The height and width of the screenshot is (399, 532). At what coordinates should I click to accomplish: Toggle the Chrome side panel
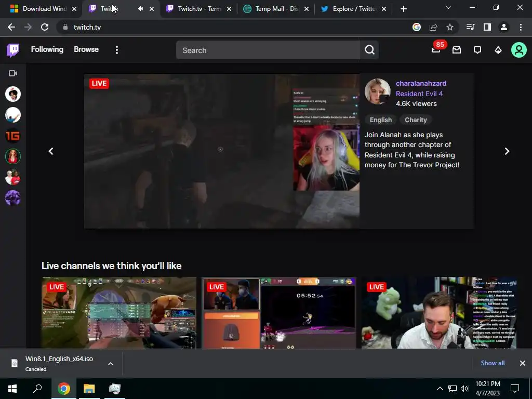(x=487, y=27)
